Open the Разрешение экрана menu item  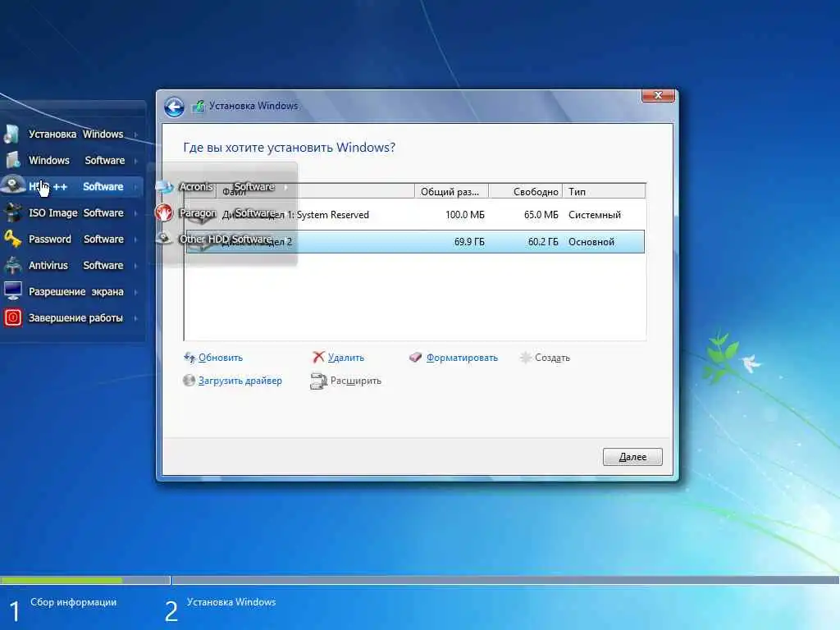point(76,291)
